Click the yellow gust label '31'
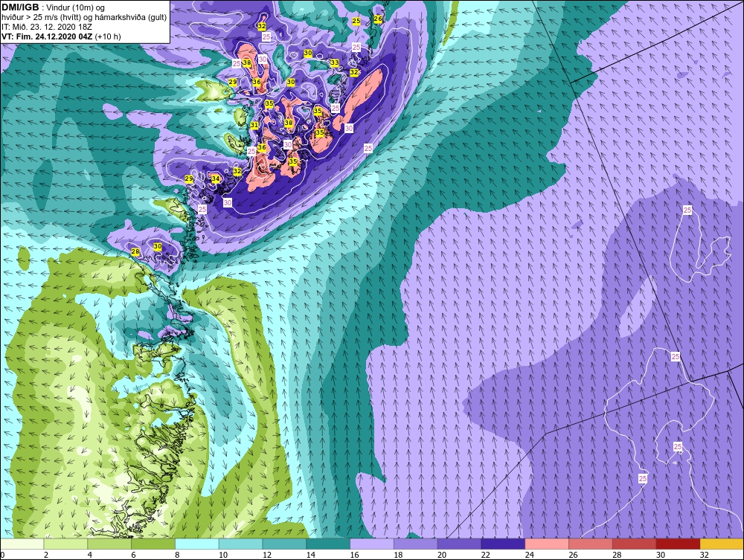The width and height of the screenshot is (744, 560). (254, 125)
